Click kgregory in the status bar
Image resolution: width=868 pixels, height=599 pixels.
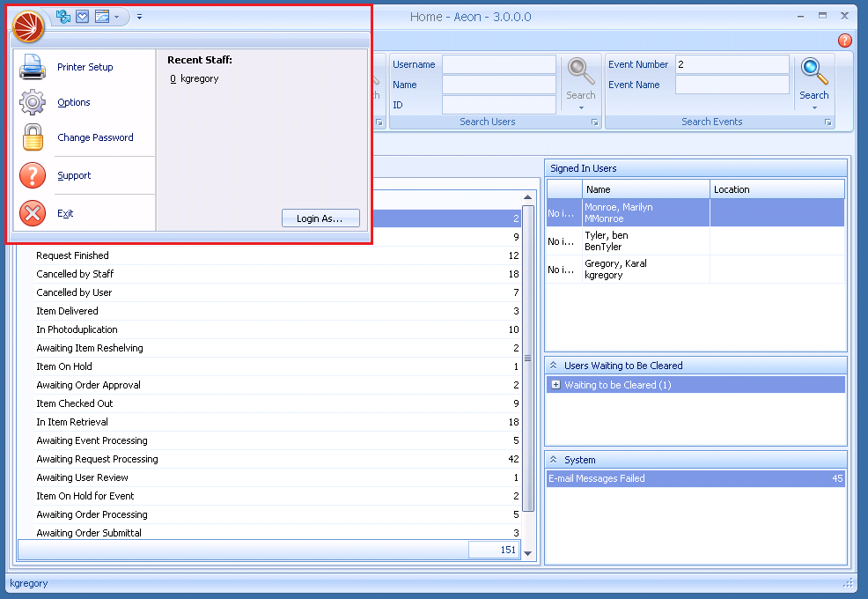[29, 583]
